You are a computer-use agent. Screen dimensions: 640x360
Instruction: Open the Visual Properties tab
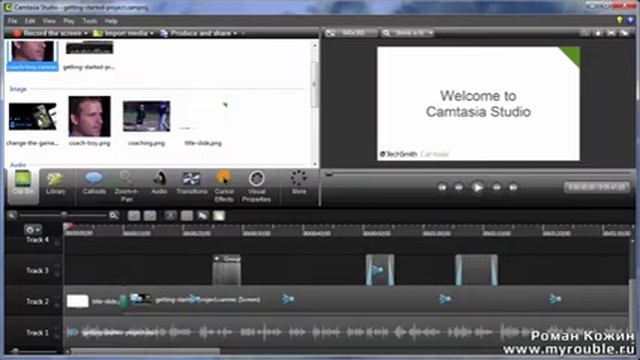coord(256,187)
